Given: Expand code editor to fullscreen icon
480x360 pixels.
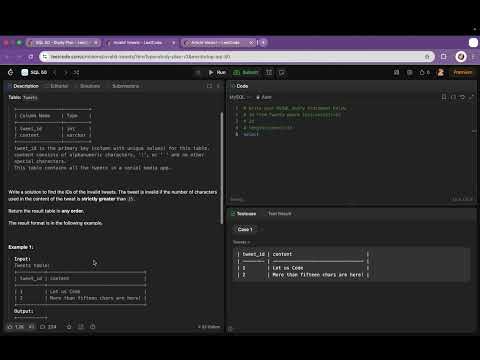Looking at the screenshot, I should (x=471, y=97).
